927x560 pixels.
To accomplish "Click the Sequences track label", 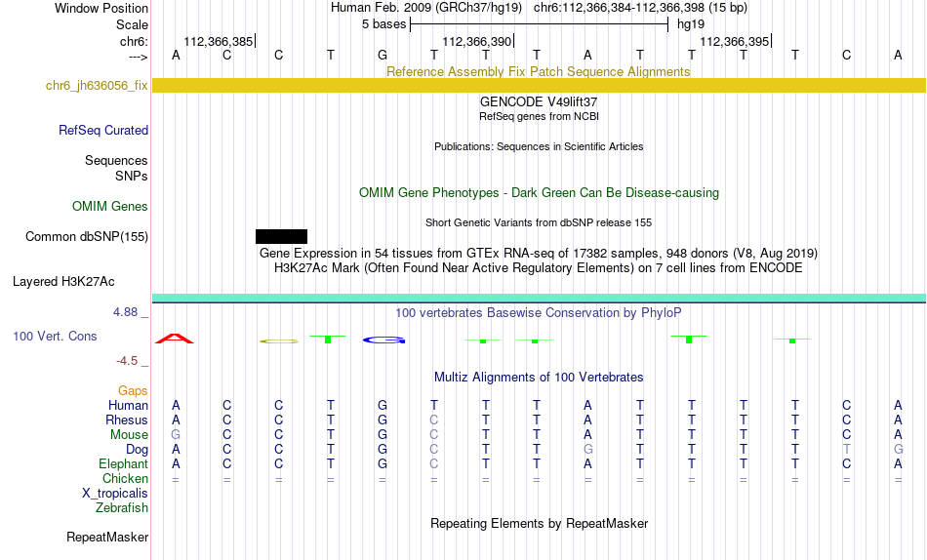I will [x=116, y=160].
